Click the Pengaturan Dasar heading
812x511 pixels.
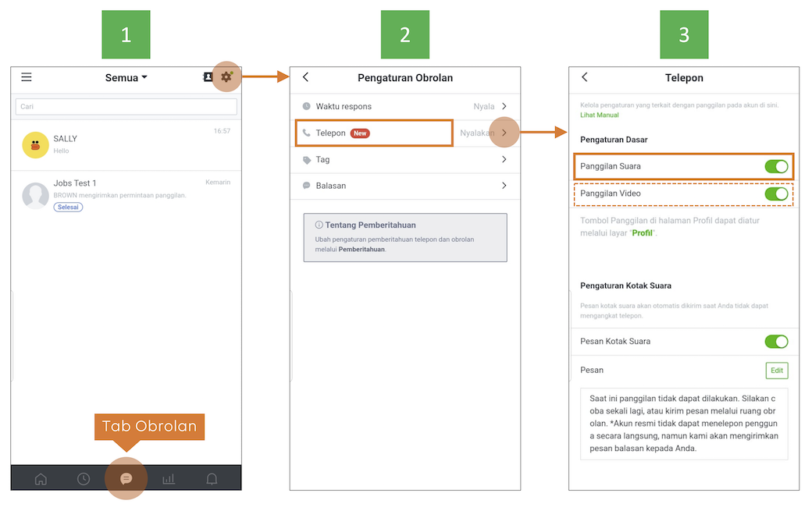tap(614, 140)
